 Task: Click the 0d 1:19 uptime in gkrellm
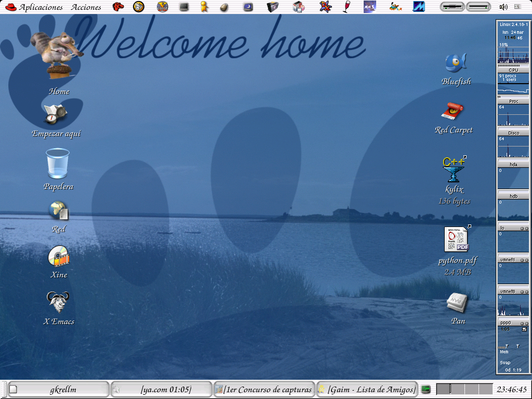513,370
